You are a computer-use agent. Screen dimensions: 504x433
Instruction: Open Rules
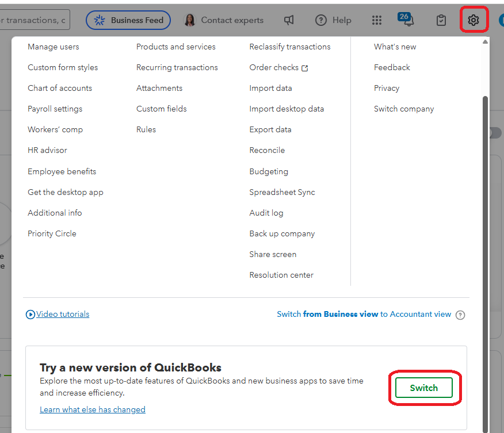point(146,129)
